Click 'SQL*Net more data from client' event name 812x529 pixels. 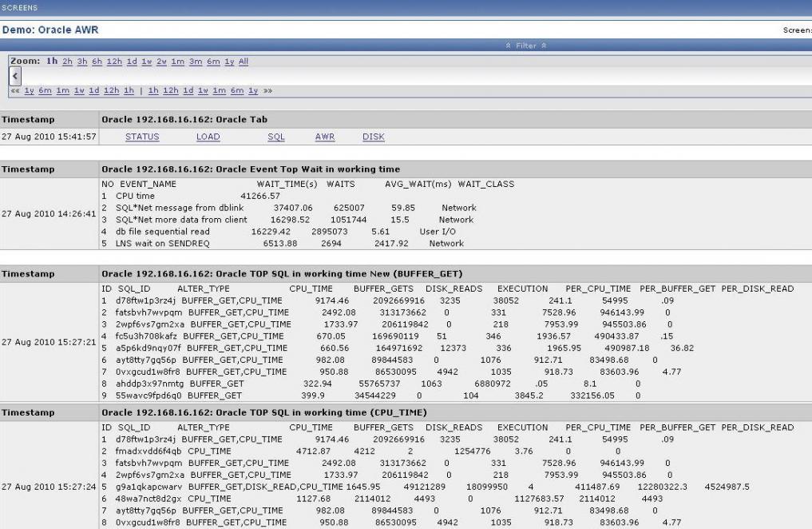click(182, 220)
